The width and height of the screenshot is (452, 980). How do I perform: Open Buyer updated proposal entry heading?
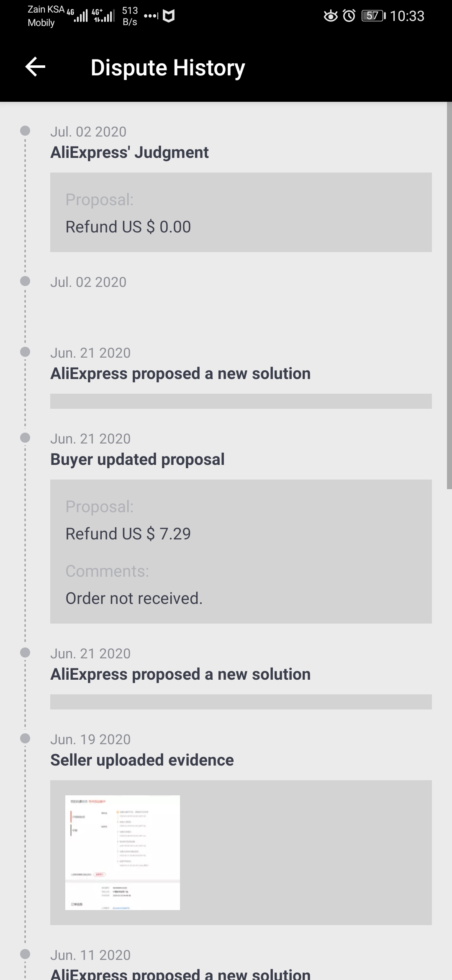137,459
